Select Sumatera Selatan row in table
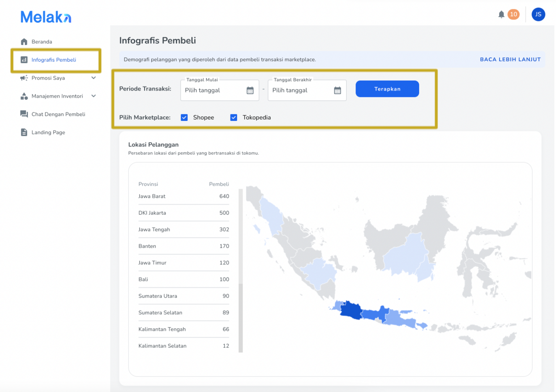The height and width of the screenshot is (392, 556). pos(183,313)
